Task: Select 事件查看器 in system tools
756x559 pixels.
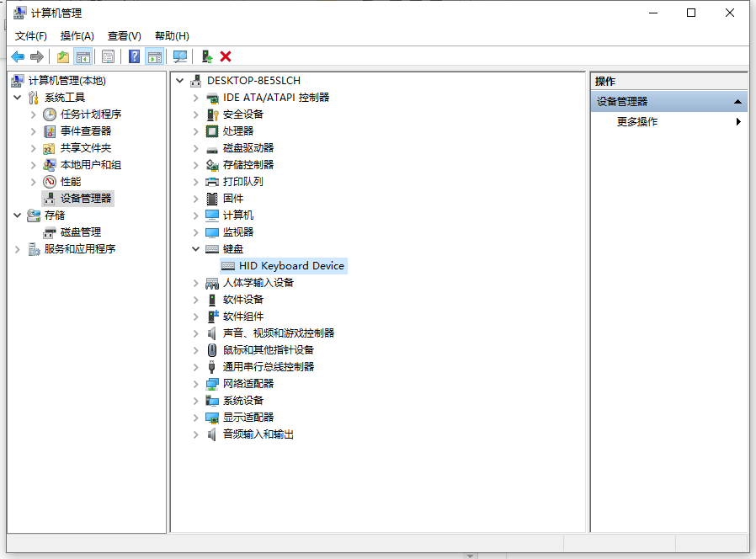Action: coord(85,131)
